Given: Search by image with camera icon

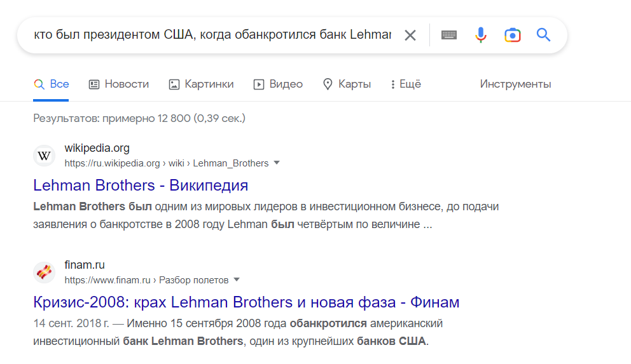Looking at the screenshot, I should pos(512,35).
